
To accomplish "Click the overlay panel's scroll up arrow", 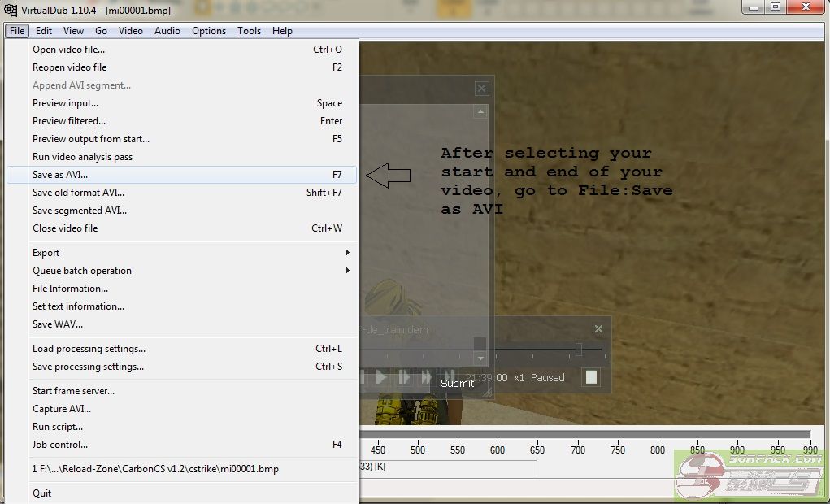I will tap(480, 111).
